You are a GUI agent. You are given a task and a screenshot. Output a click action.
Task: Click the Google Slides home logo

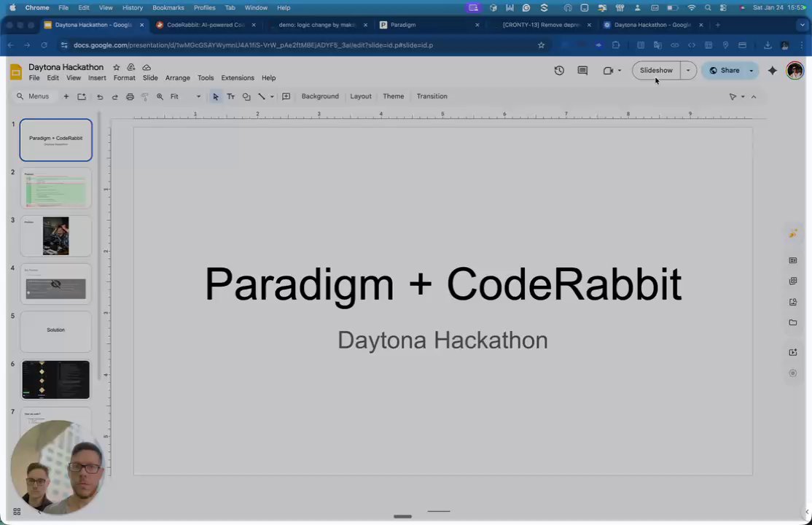tap(16, 72)
